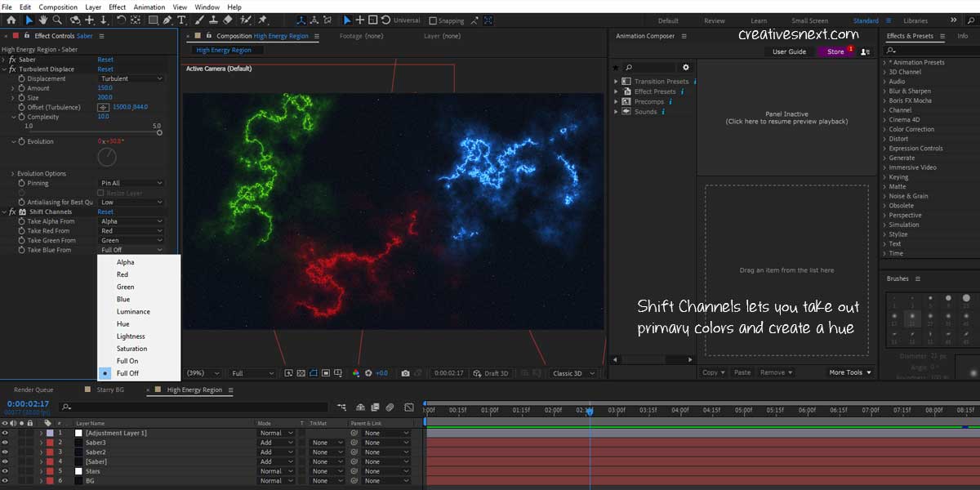Toggle visibility of the Stars layer
Viewport: 980px width, 490px height.
5,471
